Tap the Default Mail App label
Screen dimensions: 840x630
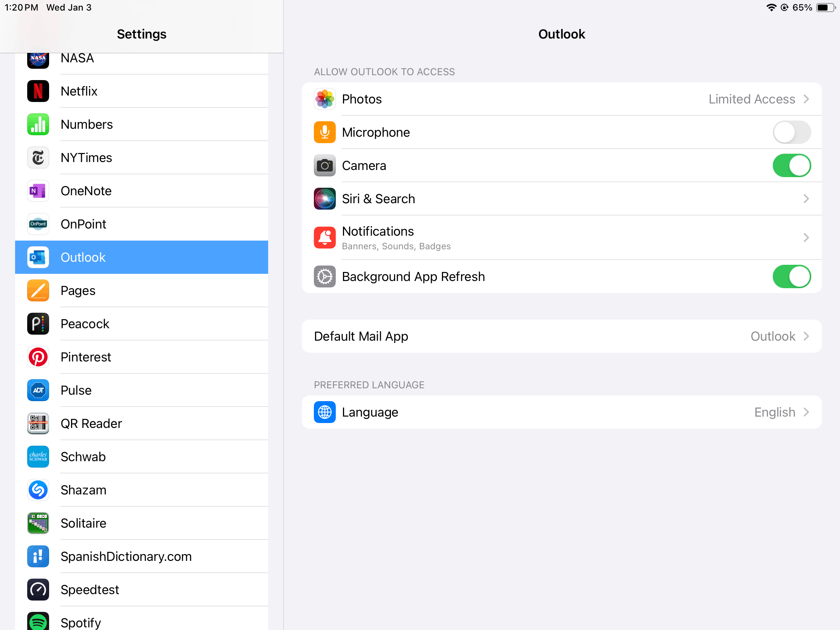[361, 337]
